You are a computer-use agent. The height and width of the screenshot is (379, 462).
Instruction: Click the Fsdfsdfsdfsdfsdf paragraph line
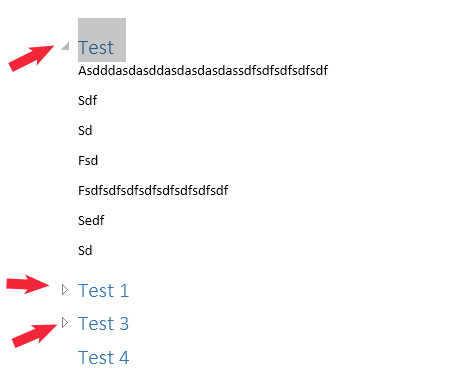153,190
